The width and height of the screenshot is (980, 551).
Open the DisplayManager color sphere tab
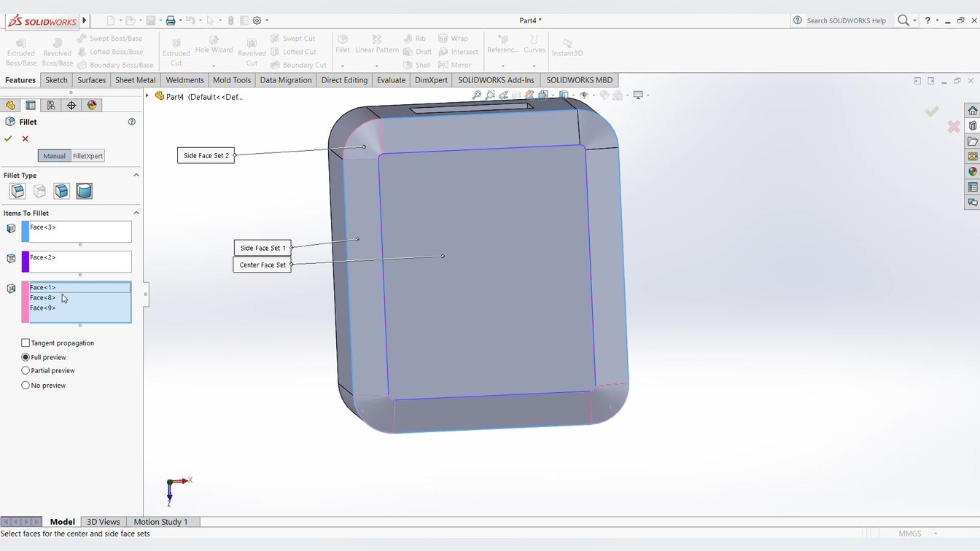92,105
